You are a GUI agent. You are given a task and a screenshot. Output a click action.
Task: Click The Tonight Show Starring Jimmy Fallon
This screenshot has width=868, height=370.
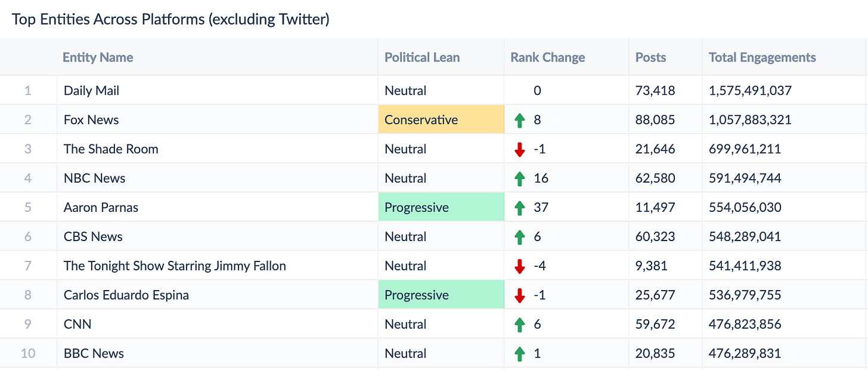[x=175, y=266]
